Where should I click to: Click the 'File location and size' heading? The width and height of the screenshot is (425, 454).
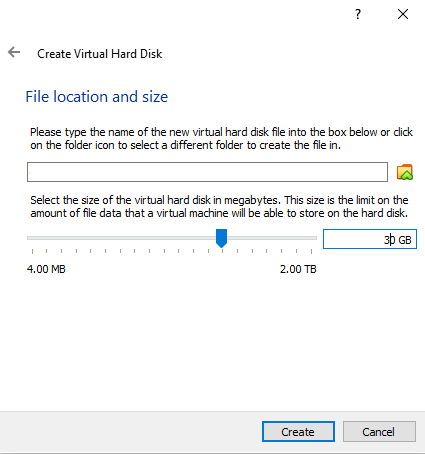tap(97, 97)
